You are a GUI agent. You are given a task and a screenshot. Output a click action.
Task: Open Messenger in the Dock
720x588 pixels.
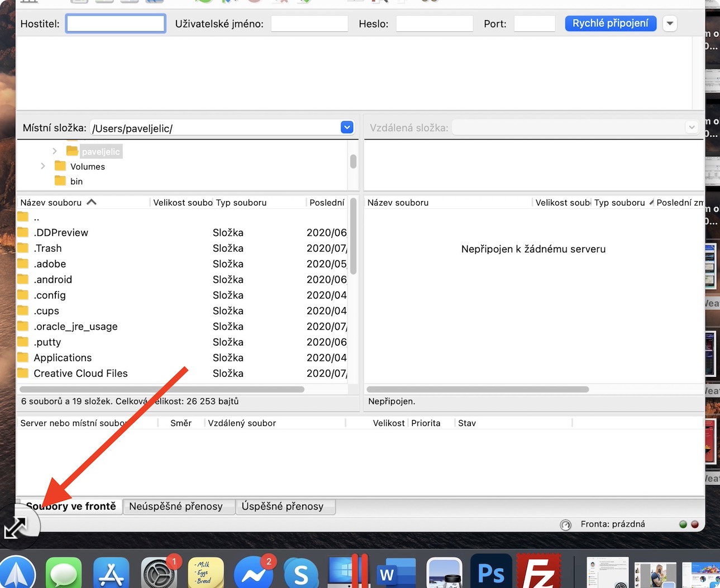tap(254, 573)
